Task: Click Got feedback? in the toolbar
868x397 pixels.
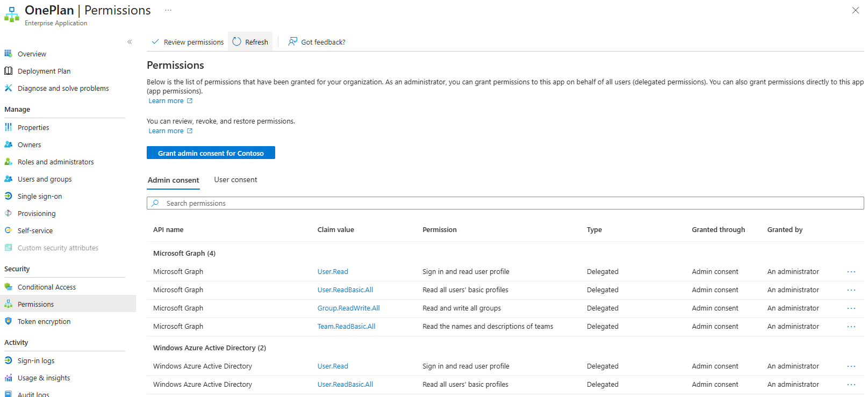Action: point(317,42)
